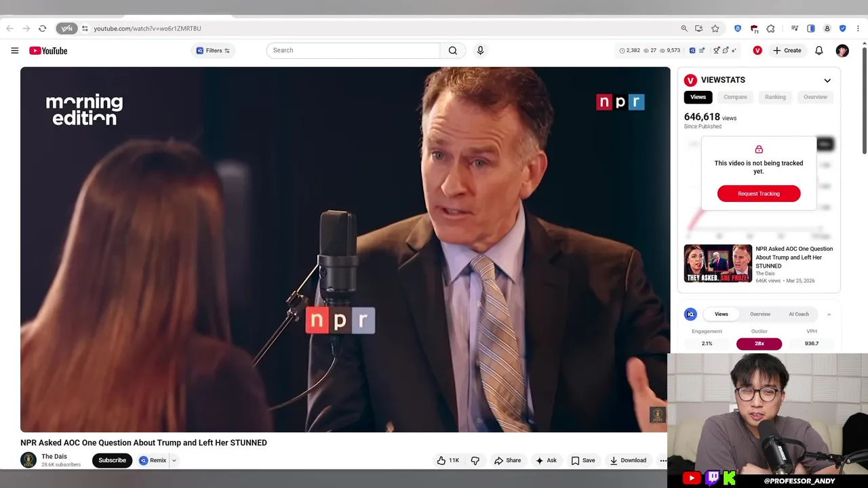Collapse the vidIQ stats panel caret
868x488 pixels.
point(829,314)
